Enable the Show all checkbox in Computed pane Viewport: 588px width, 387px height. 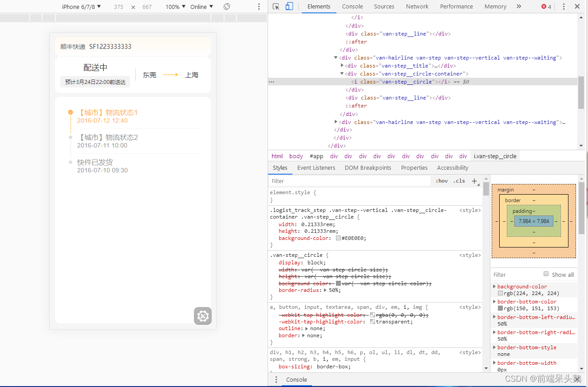(546, 274)
